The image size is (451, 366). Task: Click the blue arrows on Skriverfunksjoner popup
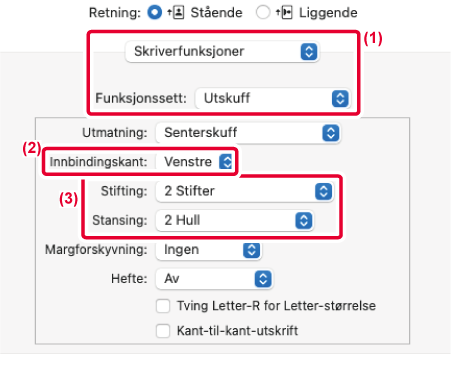[x=309, y=52]
